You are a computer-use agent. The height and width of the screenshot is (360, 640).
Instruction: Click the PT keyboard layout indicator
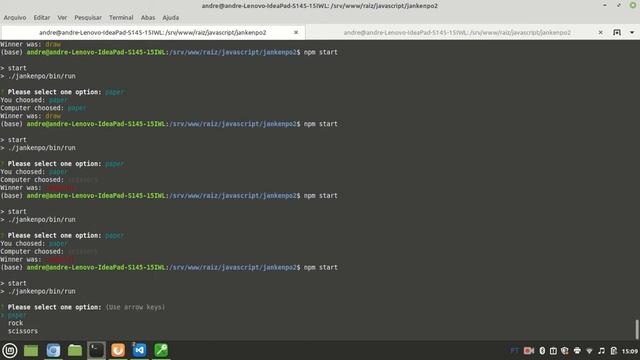tap(515, 351)
